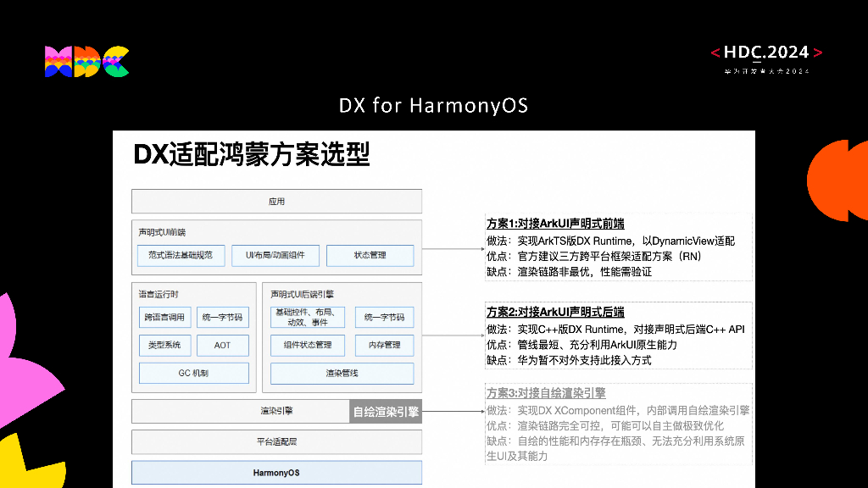This screenshot has width=868, height=488.
Task: Select the 基础控件、布局、动效、事件 box
Action: click(x=308, y=317)
